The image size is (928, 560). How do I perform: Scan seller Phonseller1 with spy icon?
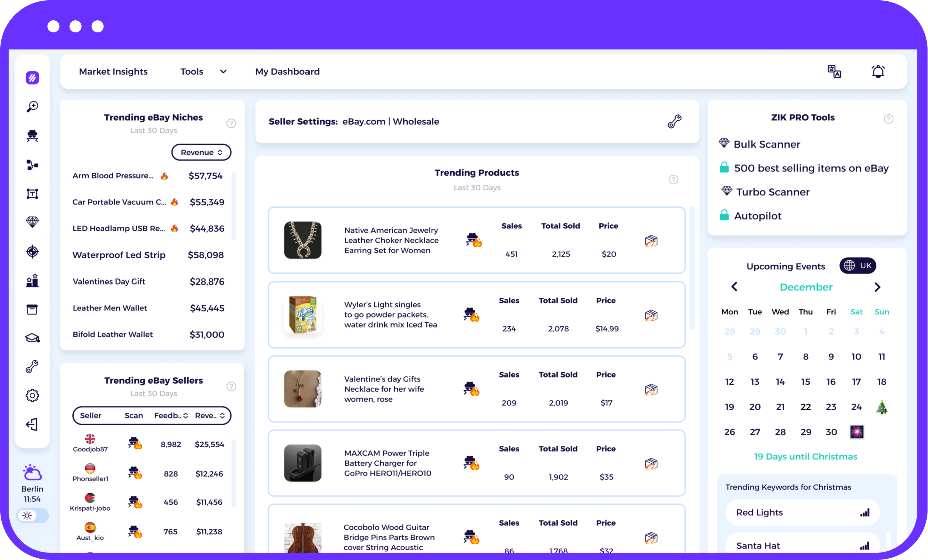135,473
